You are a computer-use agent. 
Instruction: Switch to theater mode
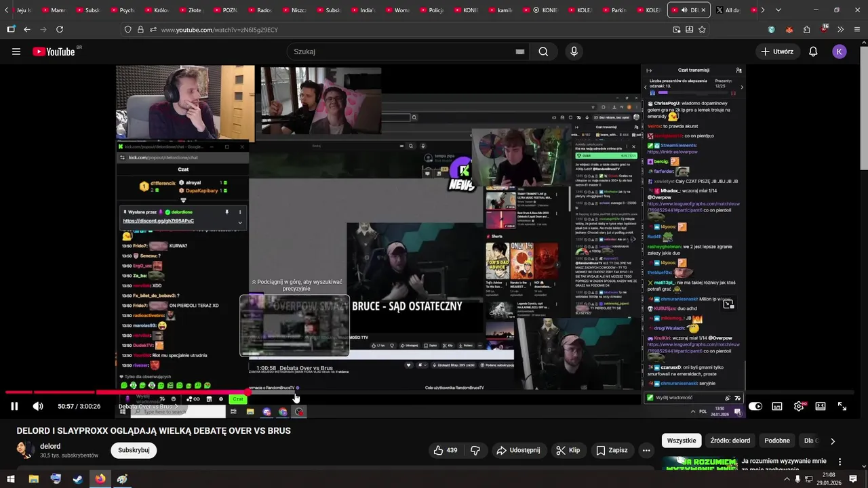(x=821, y=406)
